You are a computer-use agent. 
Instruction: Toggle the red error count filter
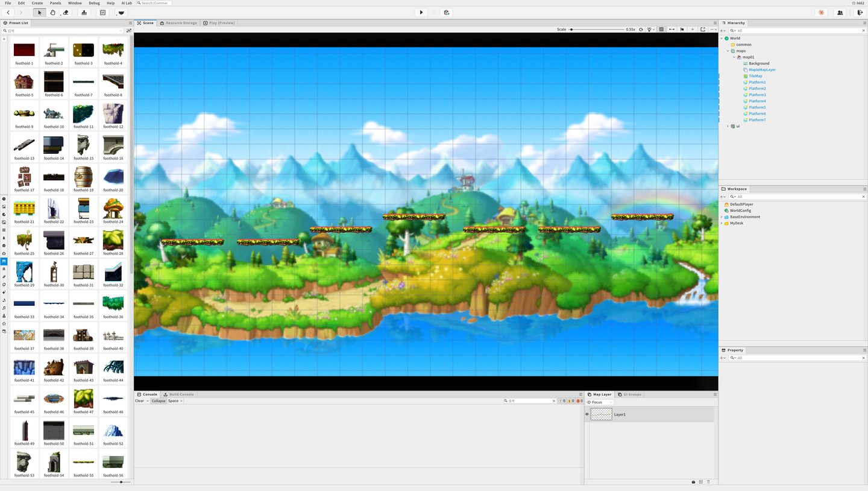[x=579, y=401]
